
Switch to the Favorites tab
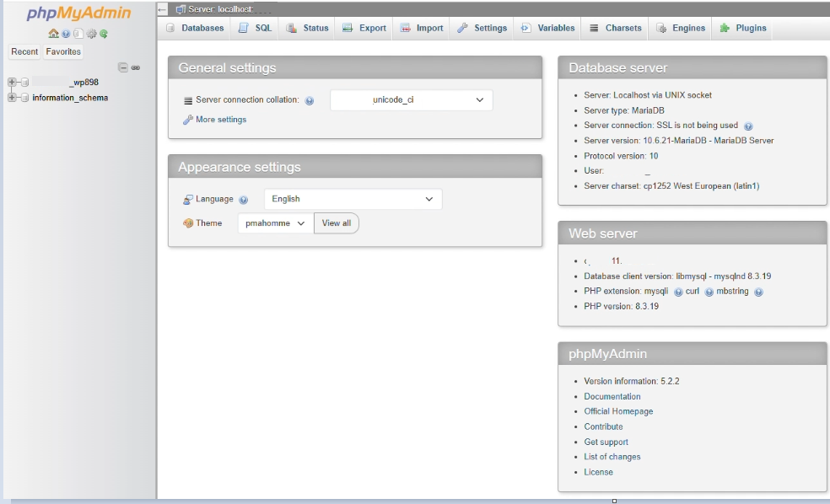pos(63,51)
